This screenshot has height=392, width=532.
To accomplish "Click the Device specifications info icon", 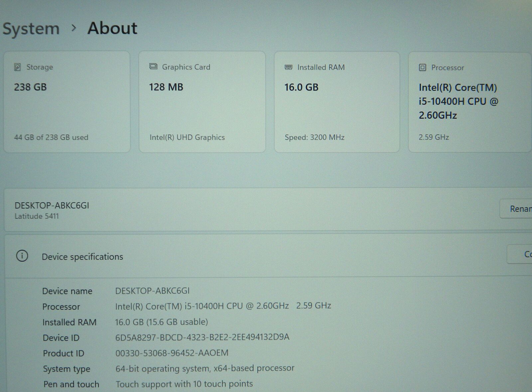I will tap(22, 256).
